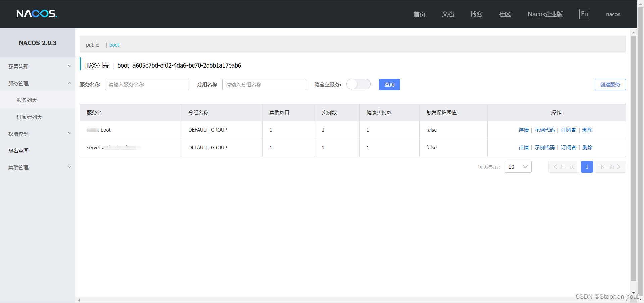Screen dimensions: 644x303
Task: Open 博客 in the top navigation
Action: [476, 14]
